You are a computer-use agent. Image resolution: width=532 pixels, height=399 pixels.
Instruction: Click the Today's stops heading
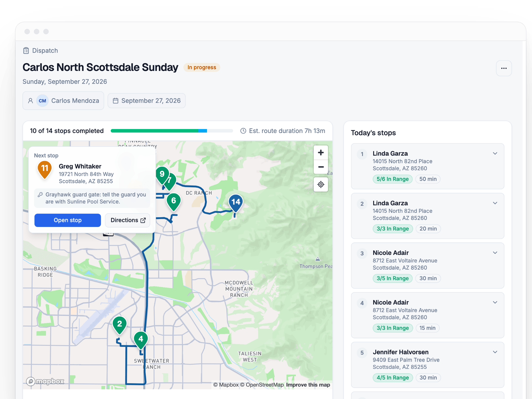click(373, 133)
